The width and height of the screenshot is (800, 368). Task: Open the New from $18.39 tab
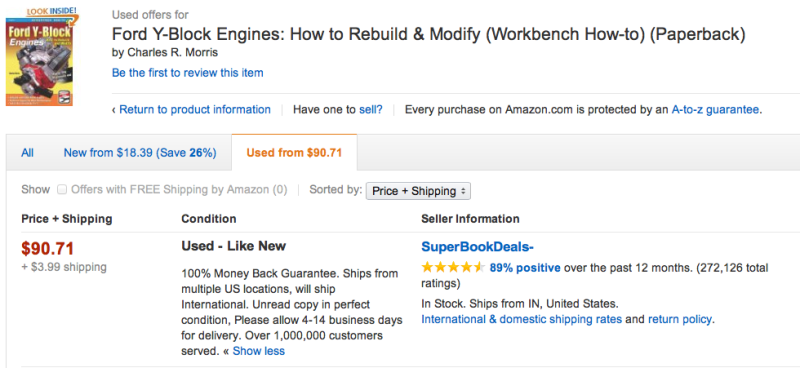point(140,153)
